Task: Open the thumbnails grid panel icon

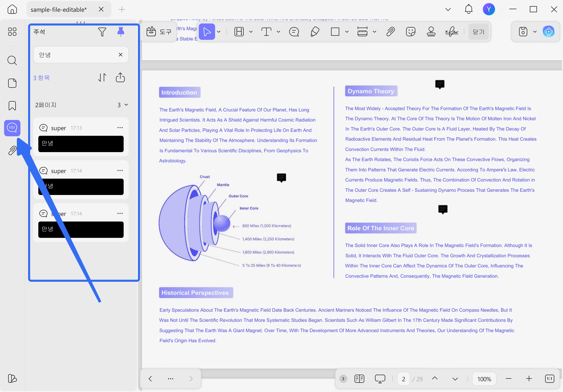Action: [x=12, y=32]
